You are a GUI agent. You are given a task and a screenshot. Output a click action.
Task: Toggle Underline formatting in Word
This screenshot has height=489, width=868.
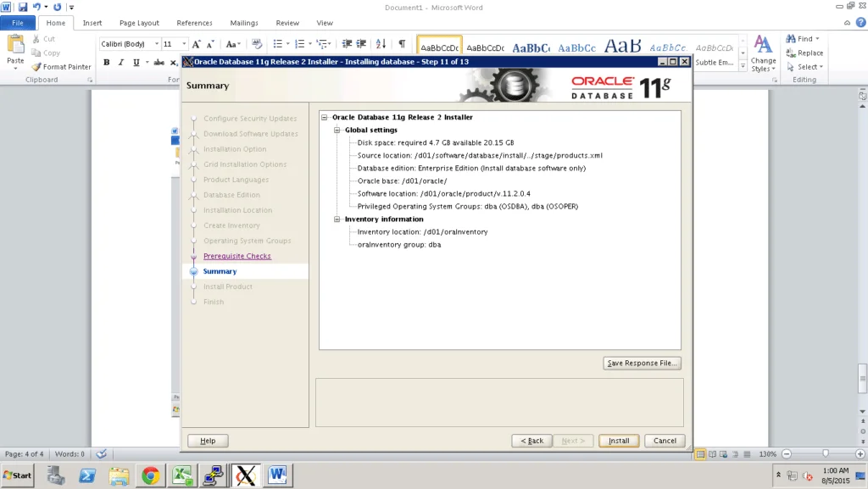click(x=136, y=63)
